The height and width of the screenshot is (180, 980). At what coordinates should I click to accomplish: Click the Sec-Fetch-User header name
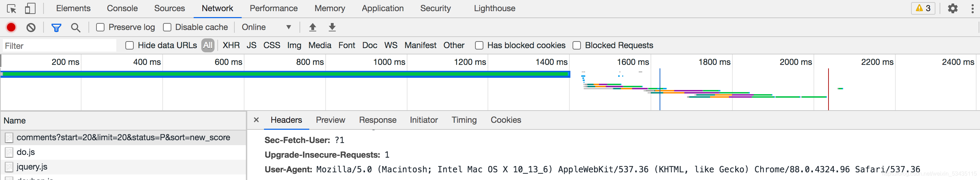click(297, 140)
